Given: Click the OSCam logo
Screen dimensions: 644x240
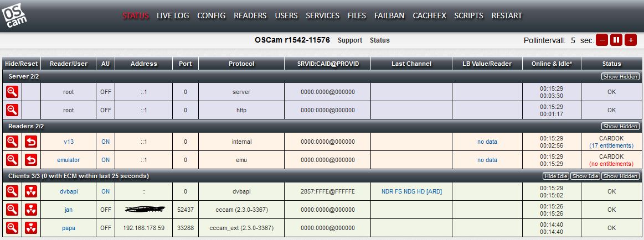Looking at the screenshot, I should tap(14, 17).
